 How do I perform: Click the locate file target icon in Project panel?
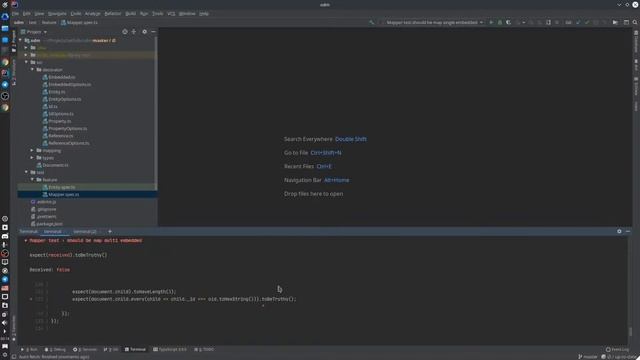point(125,31)
